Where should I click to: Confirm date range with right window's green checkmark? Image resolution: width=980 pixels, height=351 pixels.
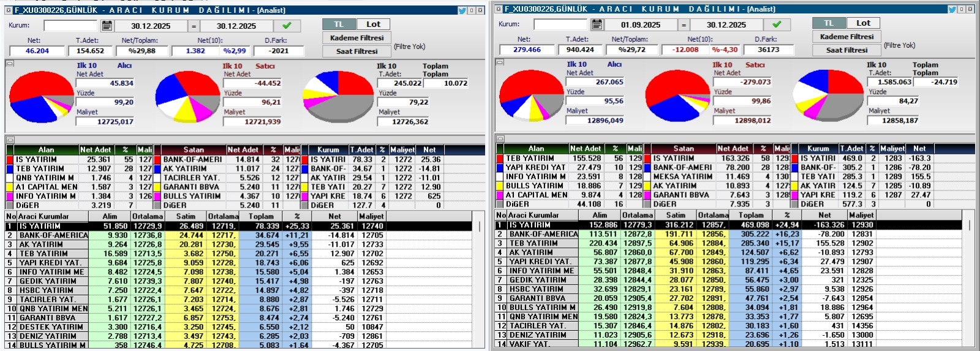777,25
